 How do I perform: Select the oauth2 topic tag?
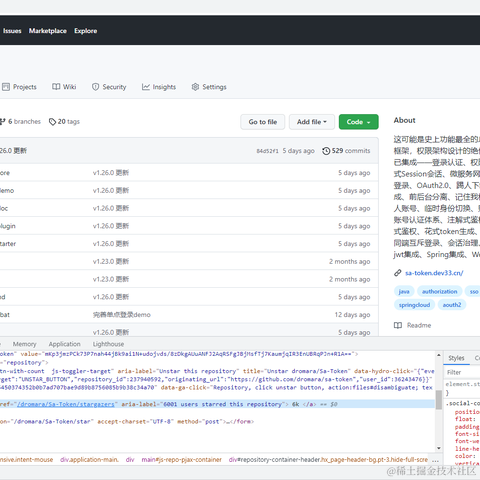[452, 305]
